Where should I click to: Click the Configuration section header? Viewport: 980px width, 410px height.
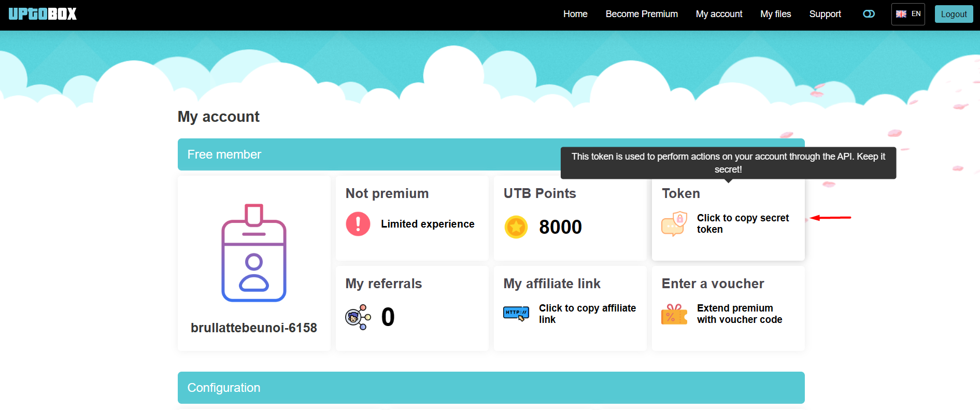[491, 388]
